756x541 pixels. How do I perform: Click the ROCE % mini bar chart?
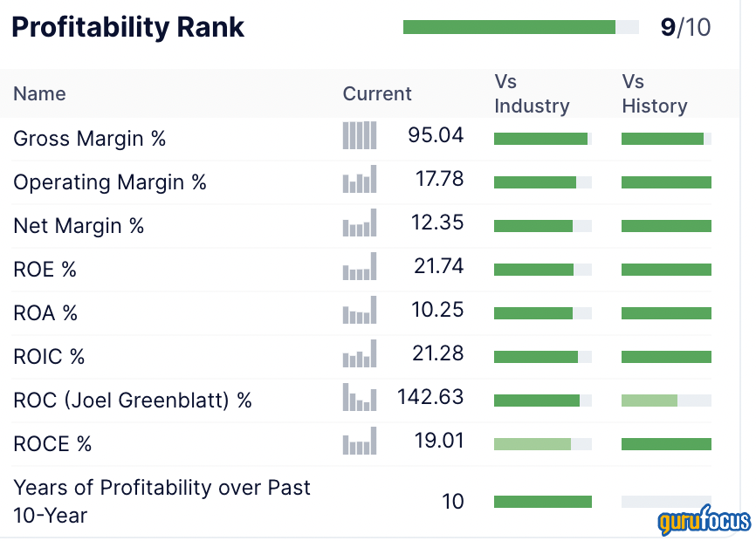360,442
